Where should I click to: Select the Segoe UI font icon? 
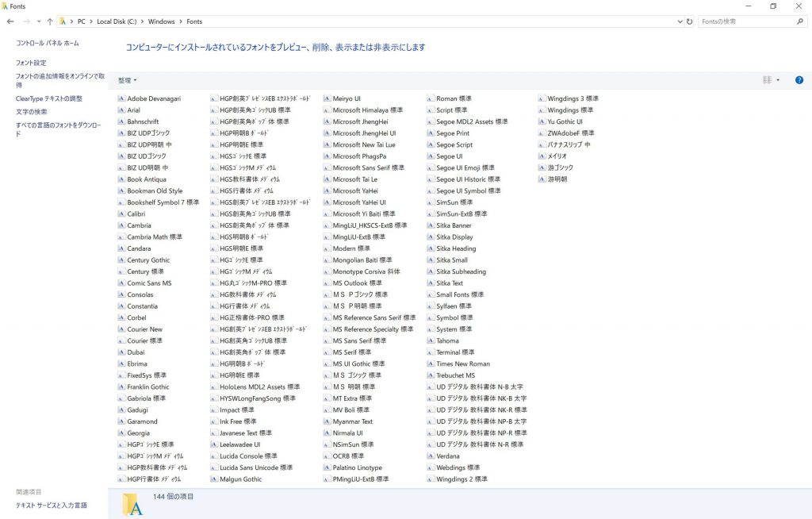point(431,156)
